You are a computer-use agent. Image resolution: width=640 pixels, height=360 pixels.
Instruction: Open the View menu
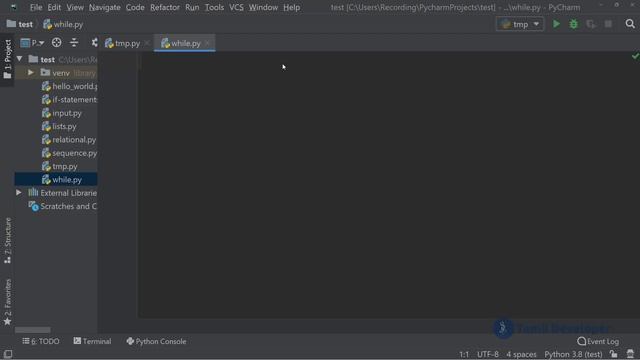(75, 7)
